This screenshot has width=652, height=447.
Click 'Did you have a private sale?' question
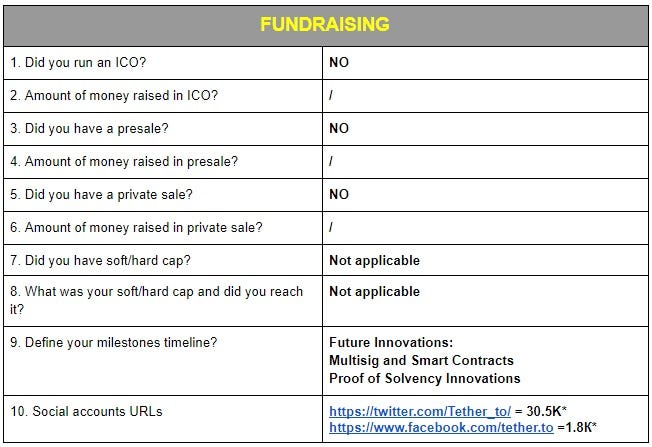coord(163,195)
